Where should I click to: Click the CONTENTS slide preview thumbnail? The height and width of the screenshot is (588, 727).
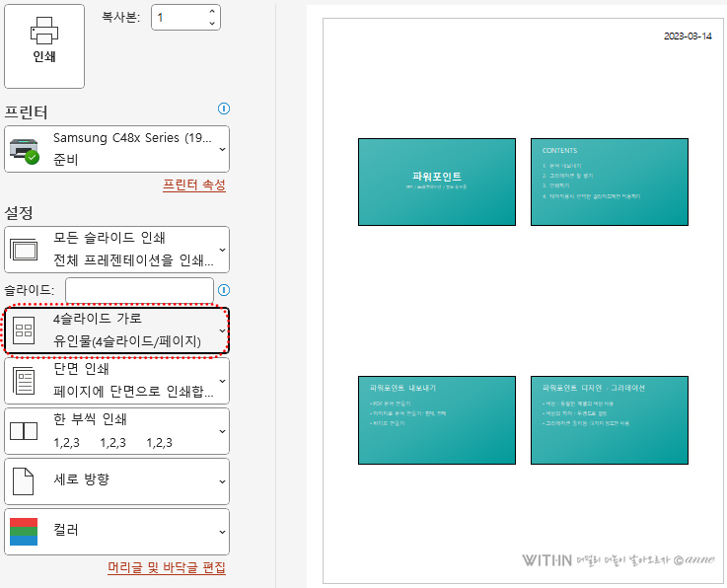pyautogui.click(x=610, y=182)
